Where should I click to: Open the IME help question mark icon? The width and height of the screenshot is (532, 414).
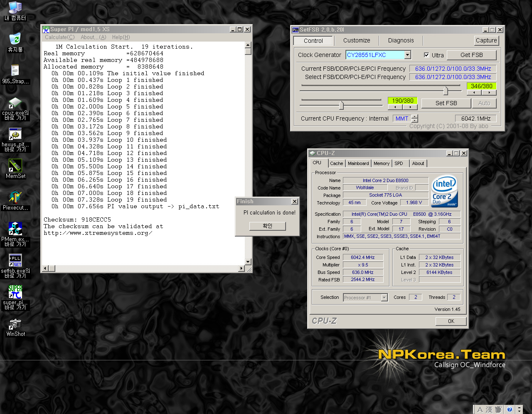(509, 409)
